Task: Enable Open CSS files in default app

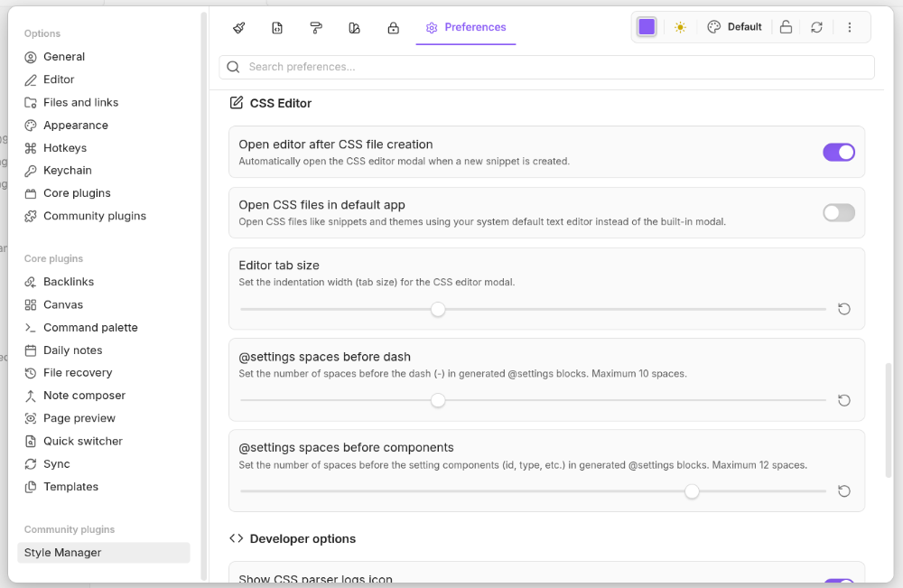Action: [x=839, y=212]
